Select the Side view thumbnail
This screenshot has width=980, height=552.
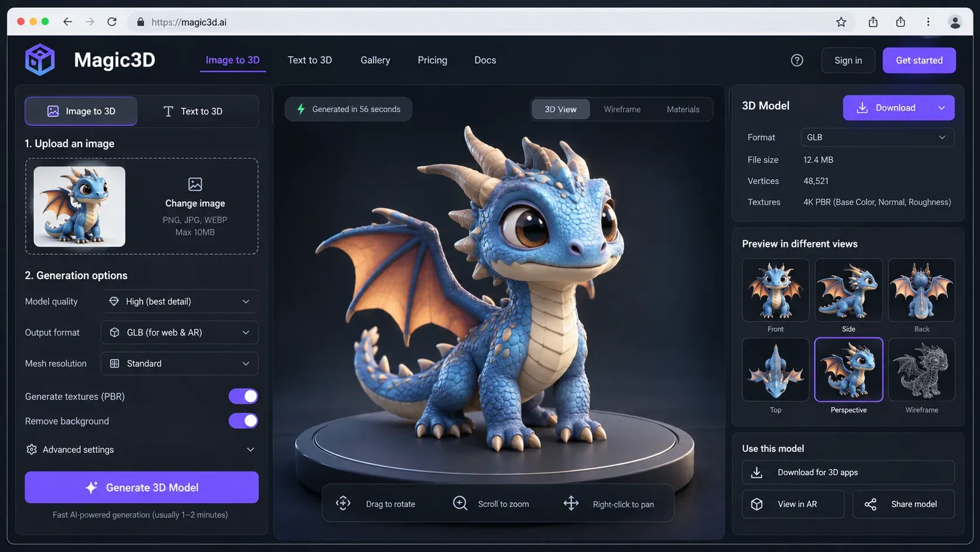click(848, 290)
